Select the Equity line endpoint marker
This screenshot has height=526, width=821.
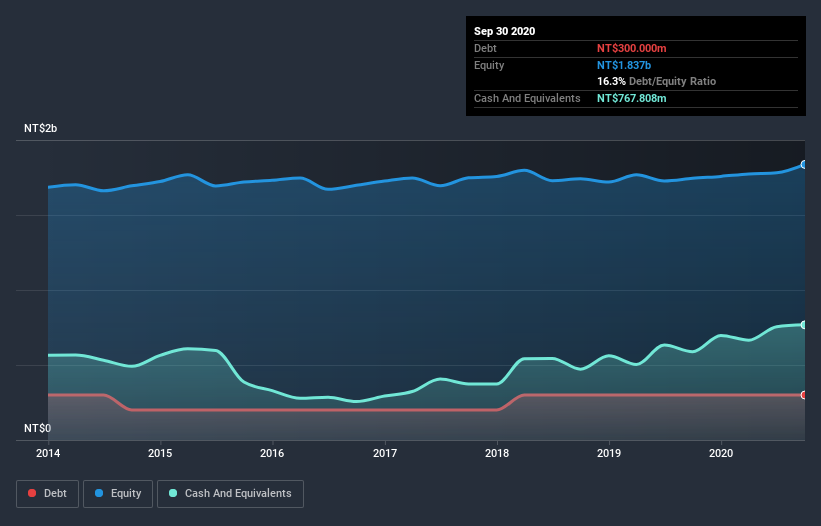click(804, 164)
